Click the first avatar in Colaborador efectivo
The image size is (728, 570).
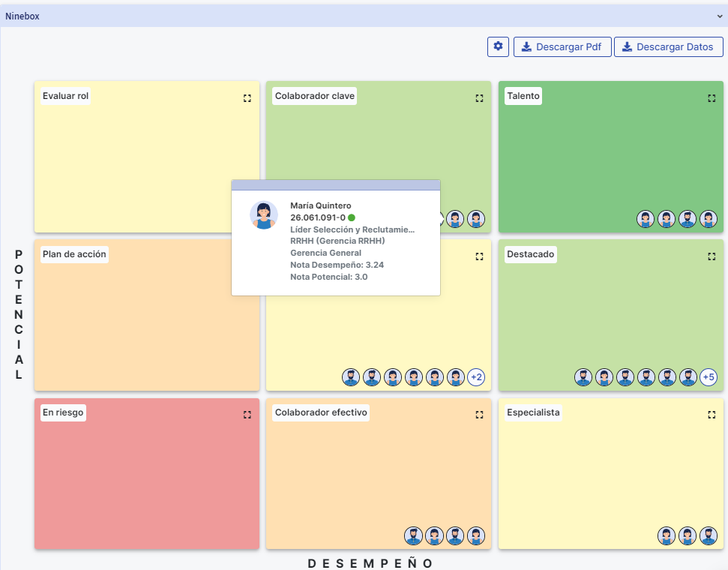(413, 535)
